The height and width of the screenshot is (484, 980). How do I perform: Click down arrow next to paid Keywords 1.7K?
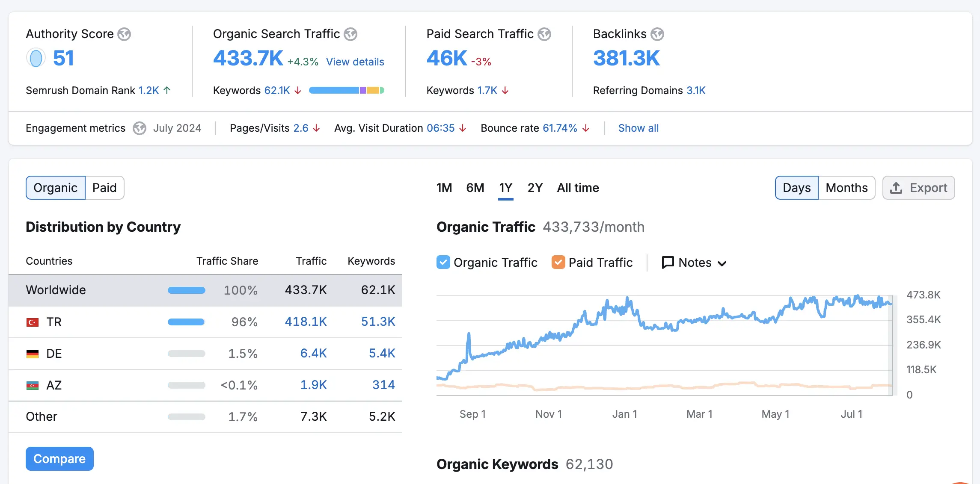505,90
